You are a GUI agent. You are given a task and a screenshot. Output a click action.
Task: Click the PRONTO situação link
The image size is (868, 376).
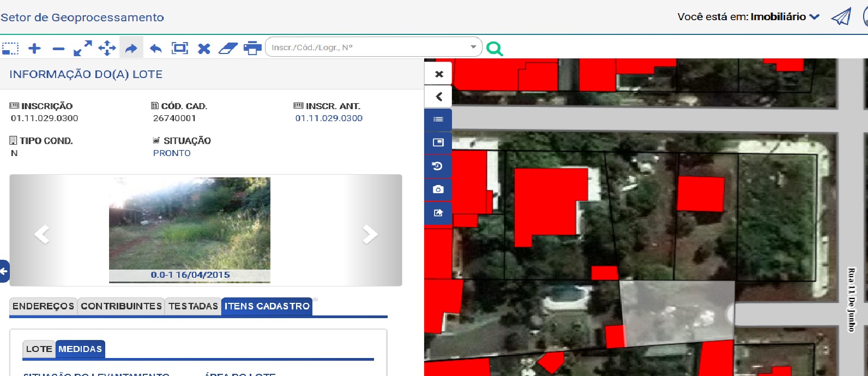click(x=172, y=153)
